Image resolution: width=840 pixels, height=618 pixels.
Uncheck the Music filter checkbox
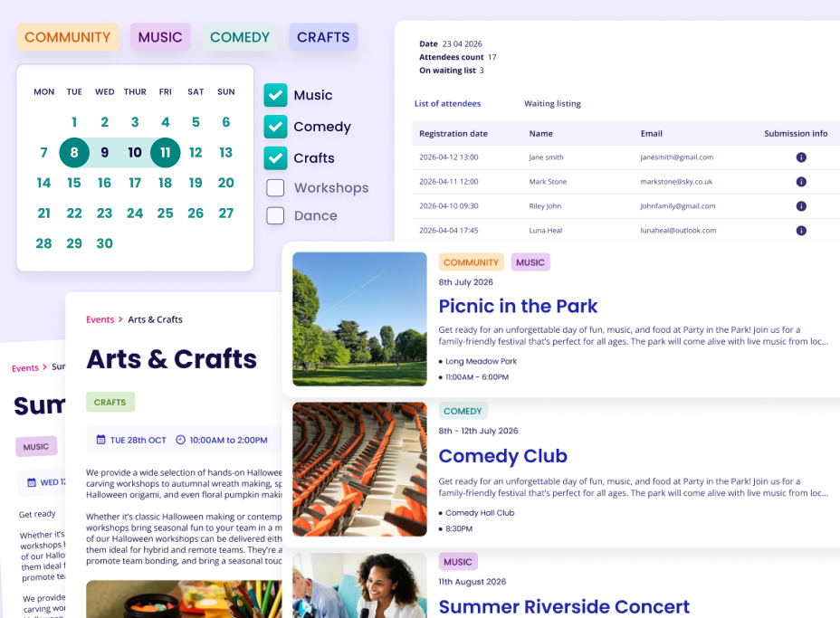point(276,95)
